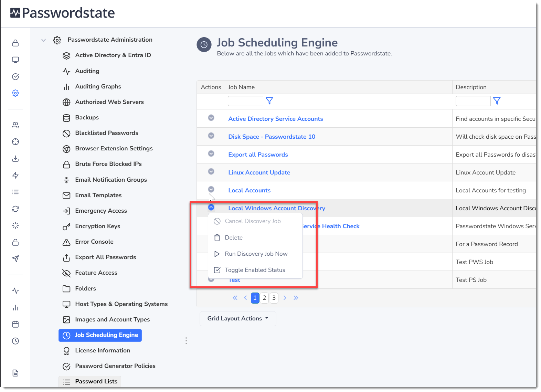Screen dimensions: 541x392
Task: Open actions dropdown for Disk Space job
Action: 211,136
